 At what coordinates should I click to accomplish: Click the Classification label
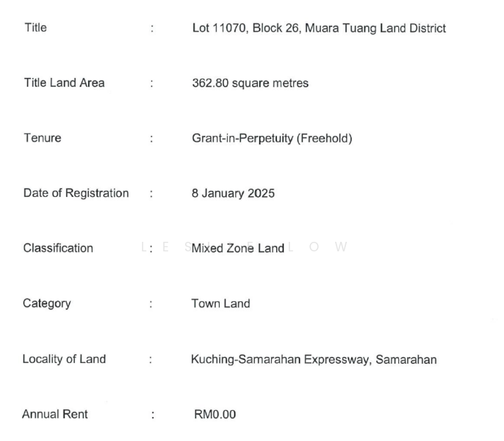click(x=58, y=248)
